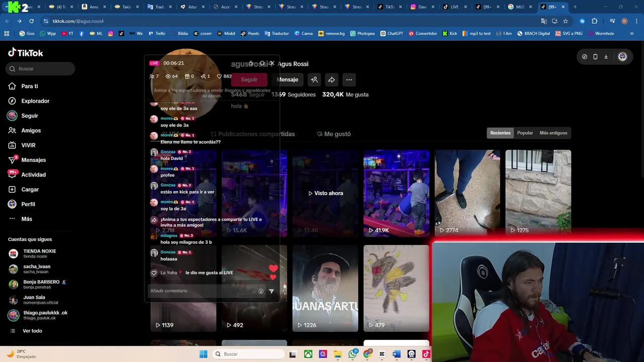Bookmark this page with star icon
Viewport: 644px width, 362px height.
(x=566, y=21)
